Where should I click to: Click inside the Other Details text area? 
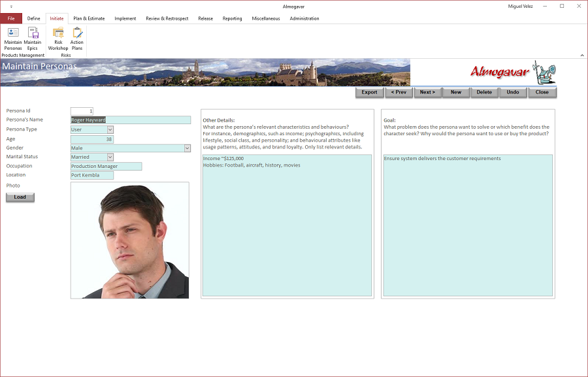click(x=287, y=225)
